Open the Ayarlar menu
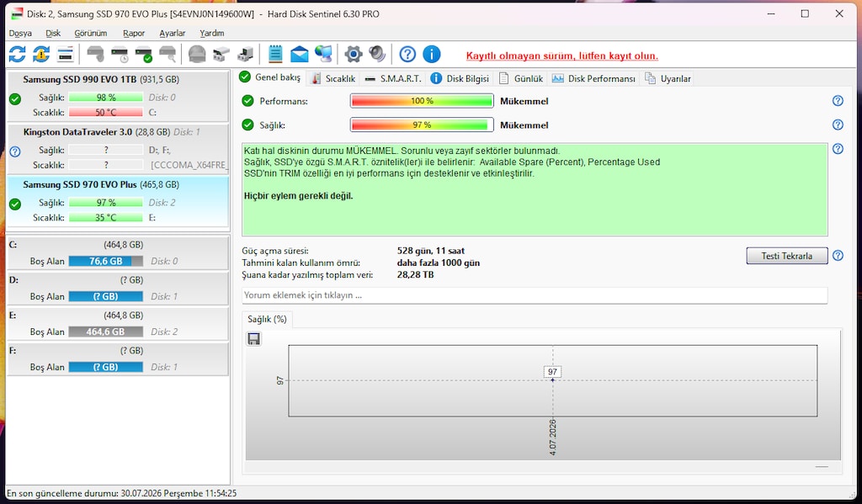Screen dimensions: 862x504 coord(172,33)
